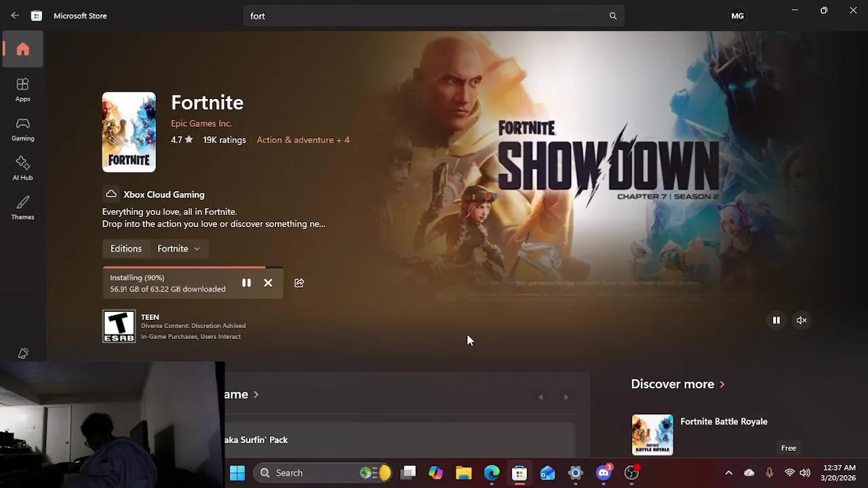Open File Explorer from taskbar
The height and width of the screenshot is (488, 868).
pos(464,473)
